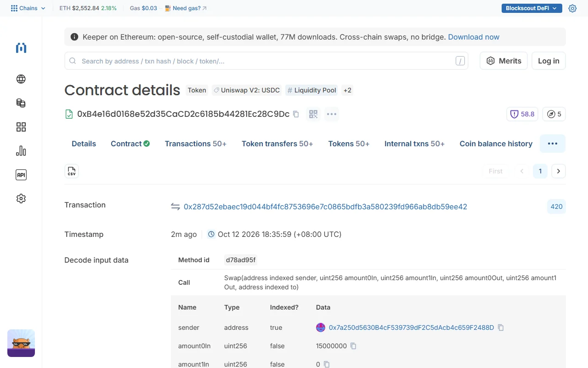
Task: Expand the +2 hidden tags
Action: 347,90
